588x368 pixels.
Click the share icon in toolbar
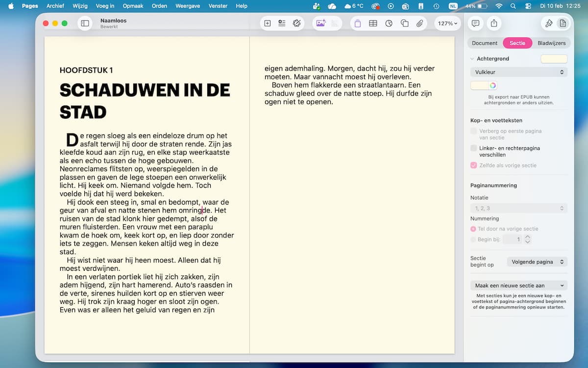(494, 23)
